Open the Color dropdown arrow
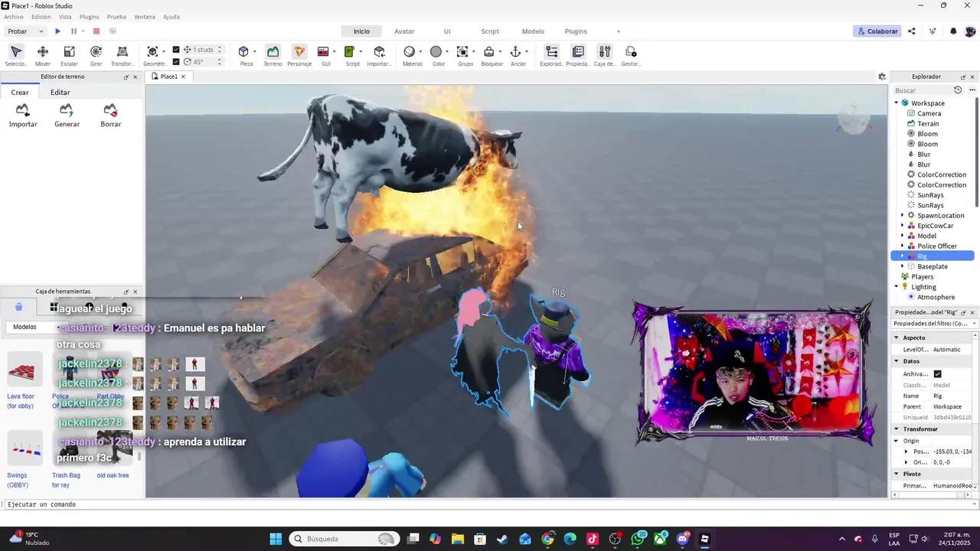 coord(447,52)
